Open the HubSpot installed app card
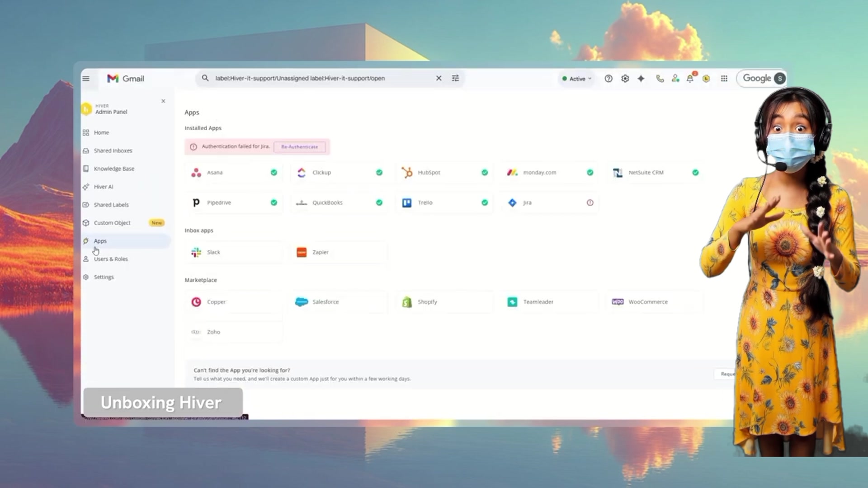The height and width of the screenshot is (488, 868). 444,173
